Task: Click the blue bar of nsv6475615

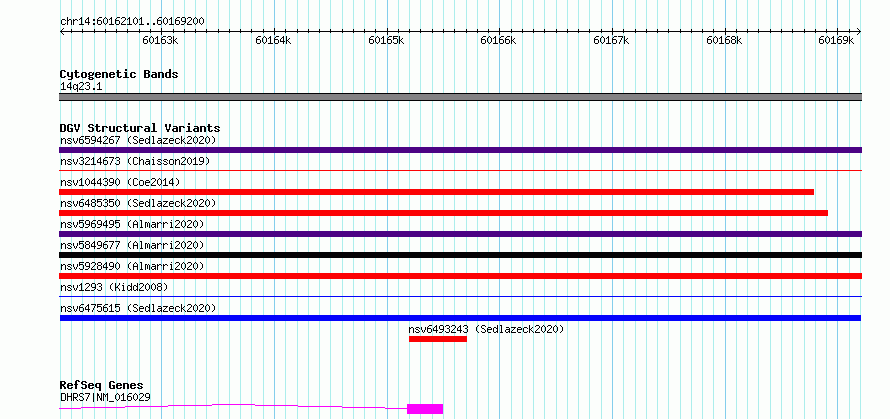Action: pyautogui.click(x=460, y=318)
